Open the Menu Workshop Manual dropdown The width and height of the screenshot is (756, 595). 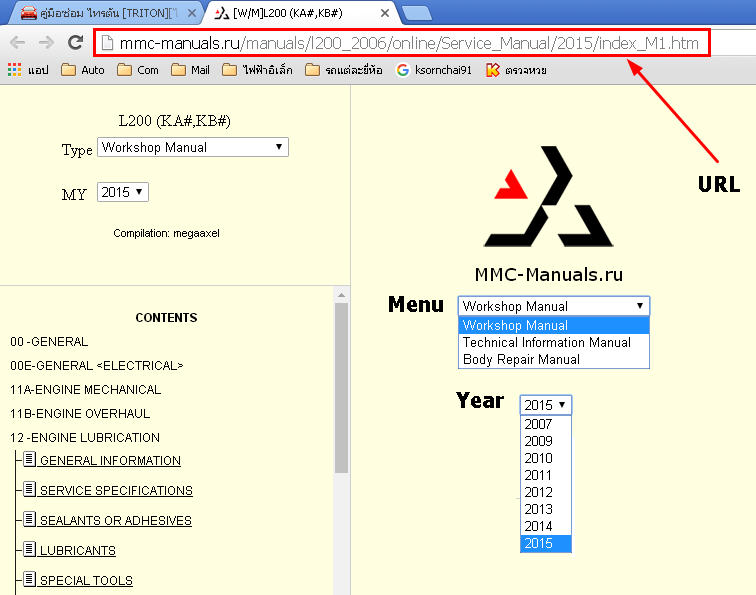pyautogui.click(x=554, y=306)
